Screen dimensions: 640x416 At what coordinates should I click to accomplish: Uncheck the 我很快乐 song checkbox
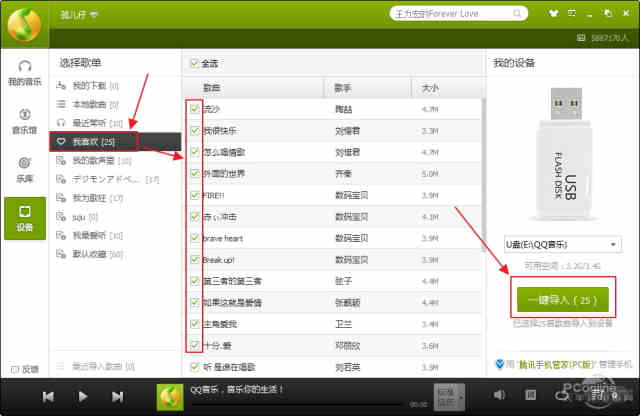[x=195, y=130]
